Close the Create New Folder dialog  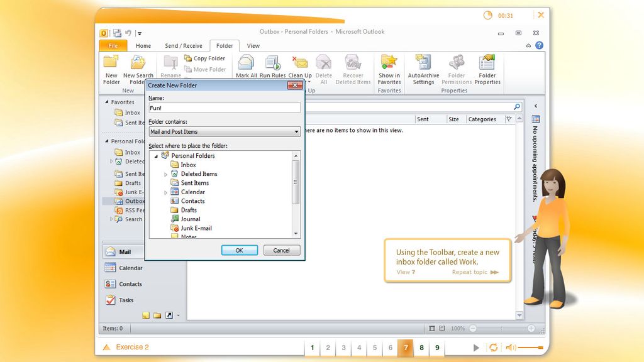[x=295, y=85]
